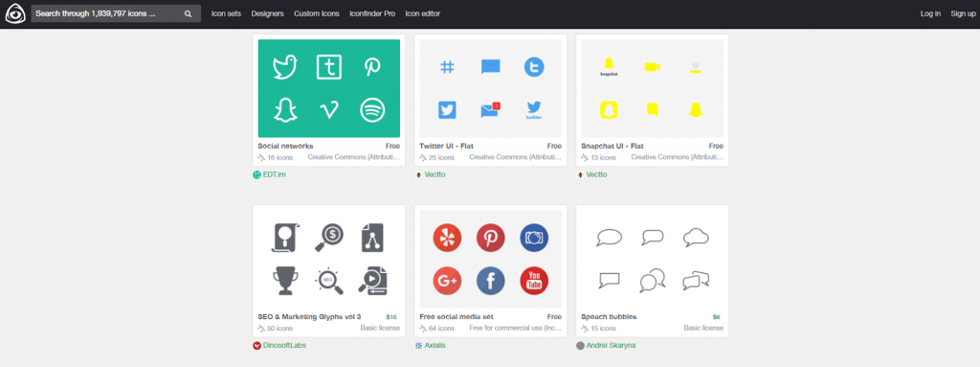Click the blue envelope icon without badge
The width and height of the screenshot is (980, 367).
pyautogui.click(x=491, y=67)
